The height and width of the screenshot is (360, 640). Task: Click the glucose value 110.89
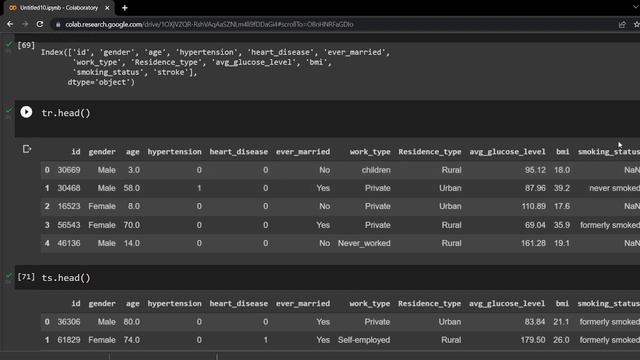[x=533, y=207]
